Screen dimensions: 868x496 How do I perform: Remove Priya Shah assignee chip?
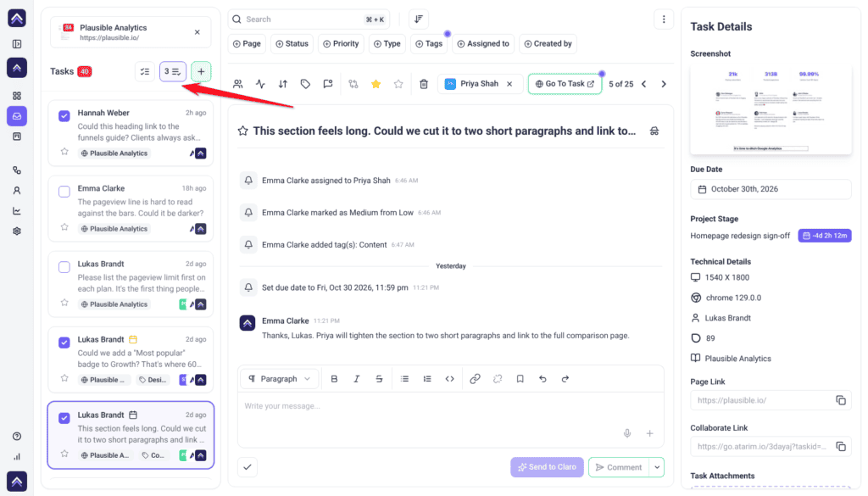point(509,84)
